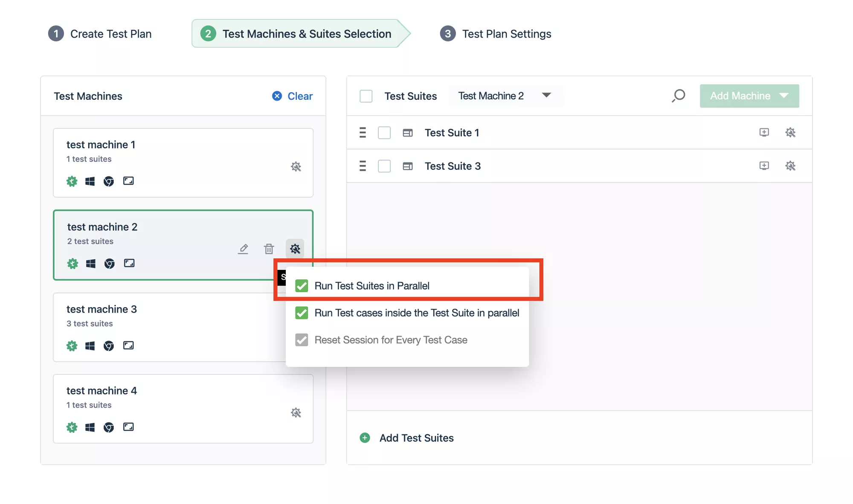This screenshot has height=504, width=853.
Task: Expand the Add Machine dropdown arrow
Action: 785,96
